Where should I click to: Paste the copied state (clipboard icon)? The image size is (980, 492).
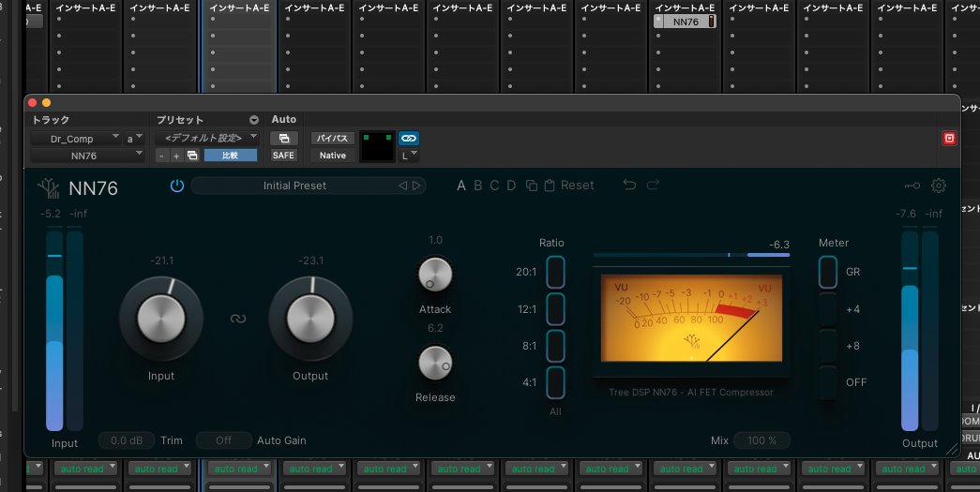click(x=550, y=186)
